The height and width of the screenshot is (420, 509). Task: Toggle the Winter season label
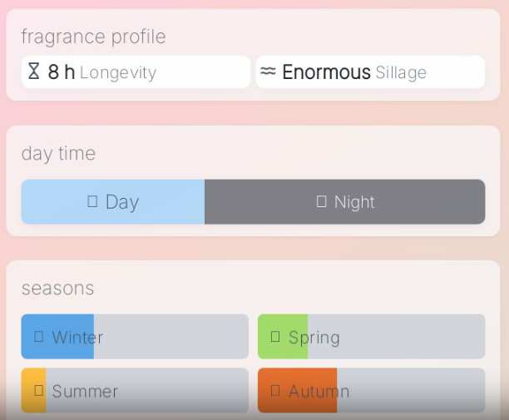(77, 338)
